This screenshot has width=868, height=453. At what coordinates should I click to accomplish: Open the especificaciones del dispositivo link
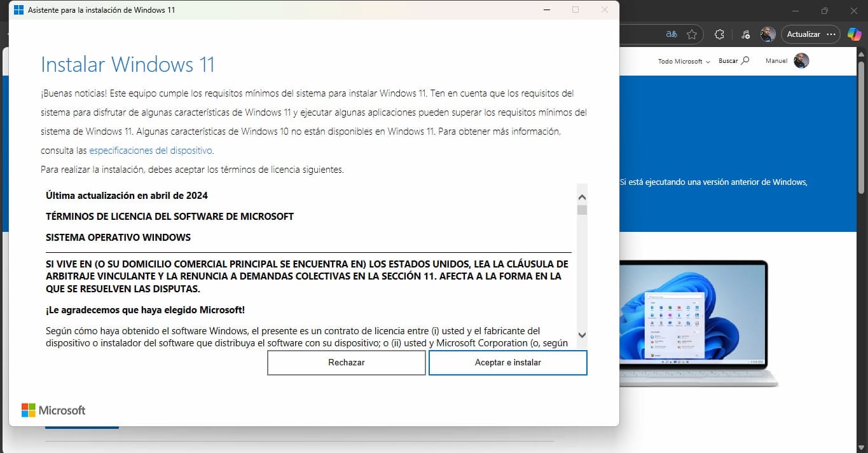(151, 151)
